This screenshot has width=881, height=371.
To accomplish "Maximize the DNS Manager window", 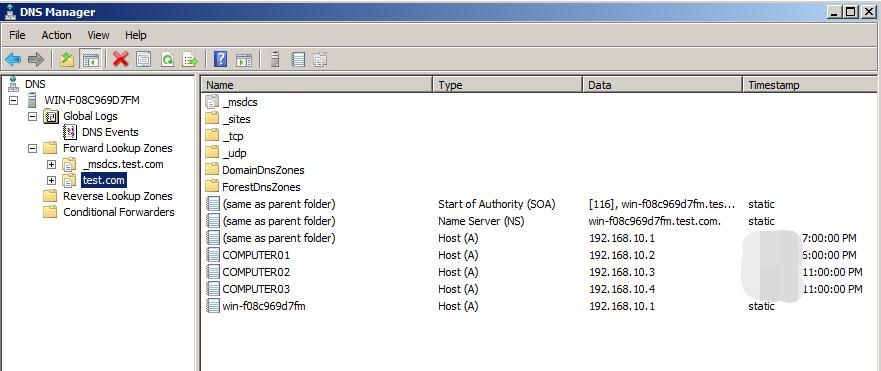I will (851, 11).
